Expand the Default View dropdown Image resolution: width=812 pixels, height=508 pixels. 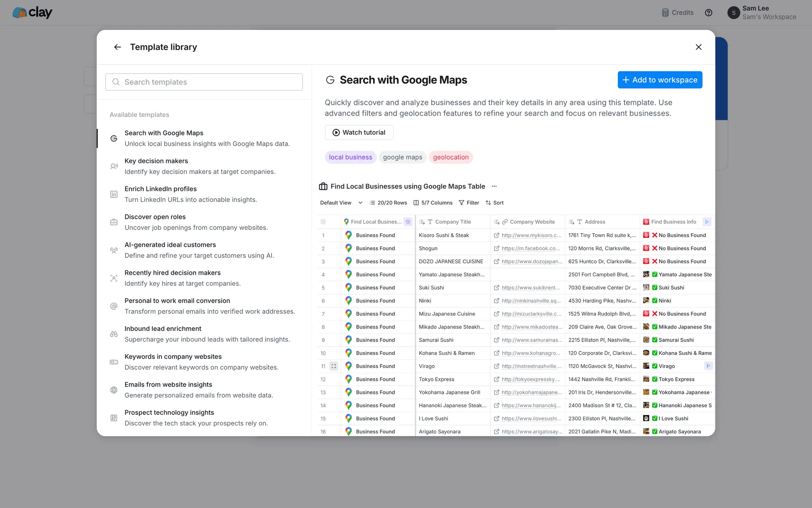coord(360,203)
